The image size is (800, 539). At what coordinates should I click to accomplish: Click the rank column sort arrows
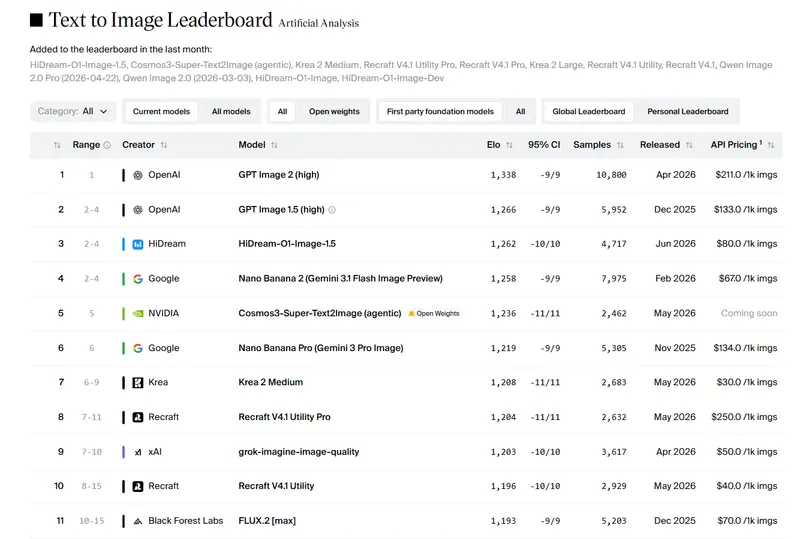57,145
